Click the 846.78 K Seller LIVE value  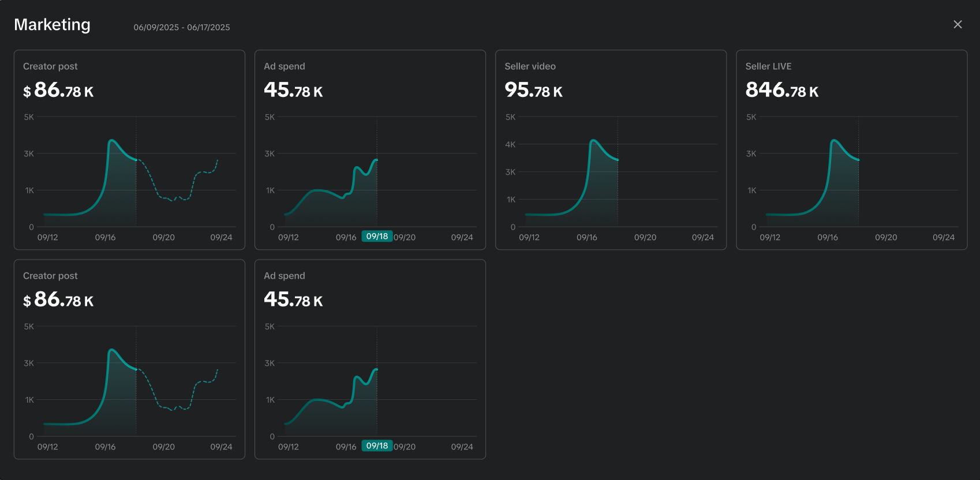click(781, 90)
